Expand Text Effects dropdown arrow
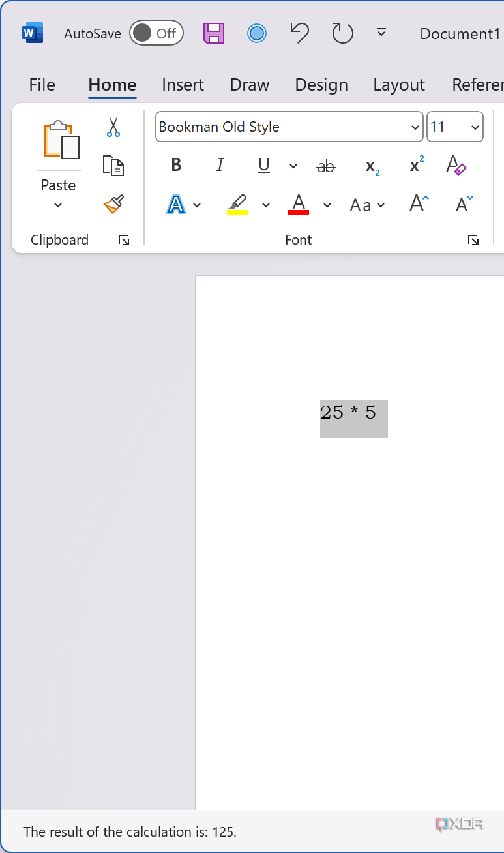This screenshot has width=504, height=853. tap(197, 205)
